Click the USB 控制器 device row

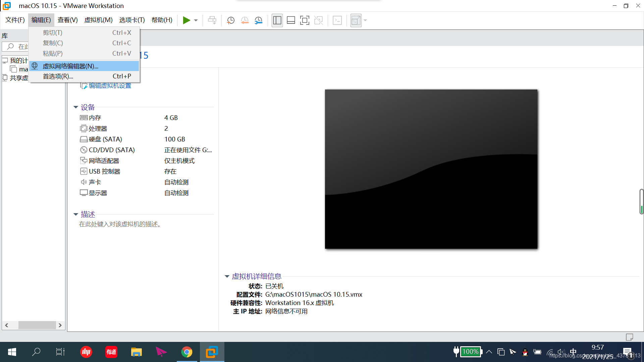146,172
